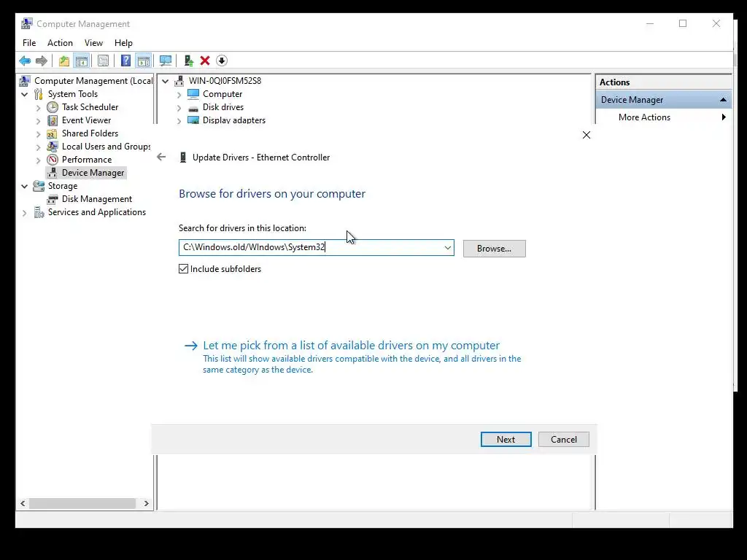Expand Local Users and Groups node
This screenshot has width=747, height=560.
click(x=38, y=147)
